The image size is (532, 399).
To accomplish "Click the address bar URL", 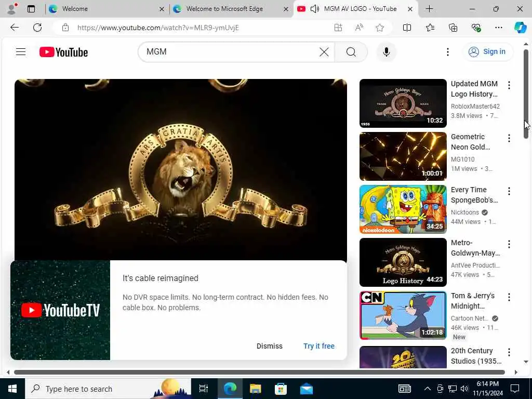I will tap(158, 28).
